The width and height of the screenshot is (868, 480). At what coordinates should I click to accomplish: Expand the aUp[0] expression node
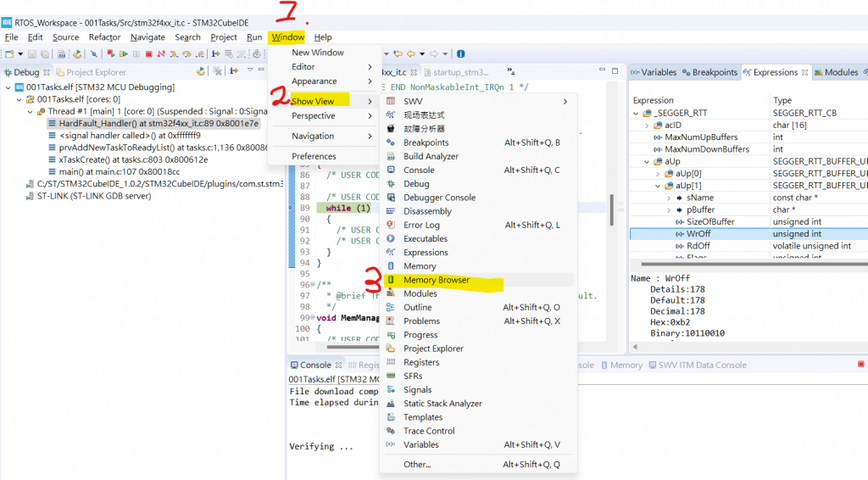[x=658, y=174]
